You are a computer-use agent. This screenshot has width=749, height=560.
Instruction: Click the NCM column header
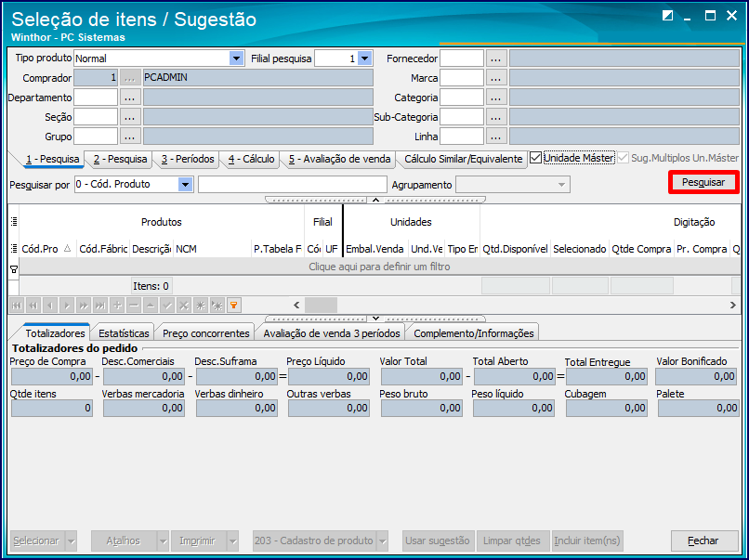click(x=212, y=249)
